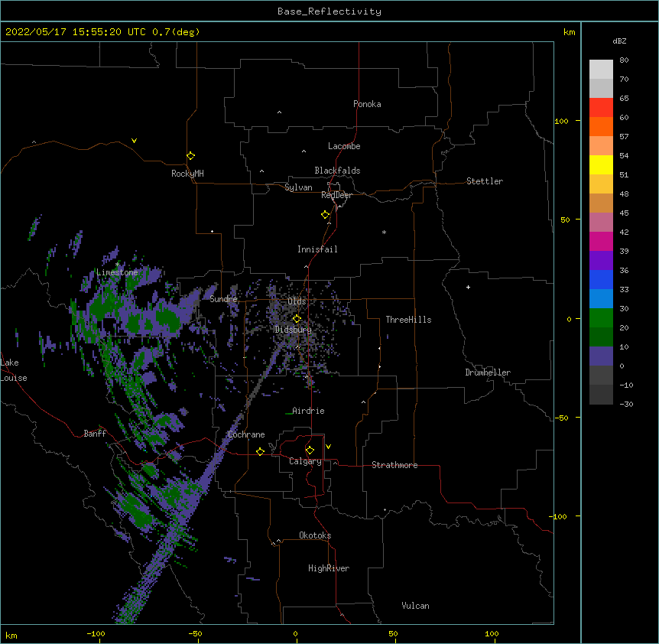Click the Okotoks city label
Image resolution: width=659 pixels, height=644 pixels.
(315, 535)
